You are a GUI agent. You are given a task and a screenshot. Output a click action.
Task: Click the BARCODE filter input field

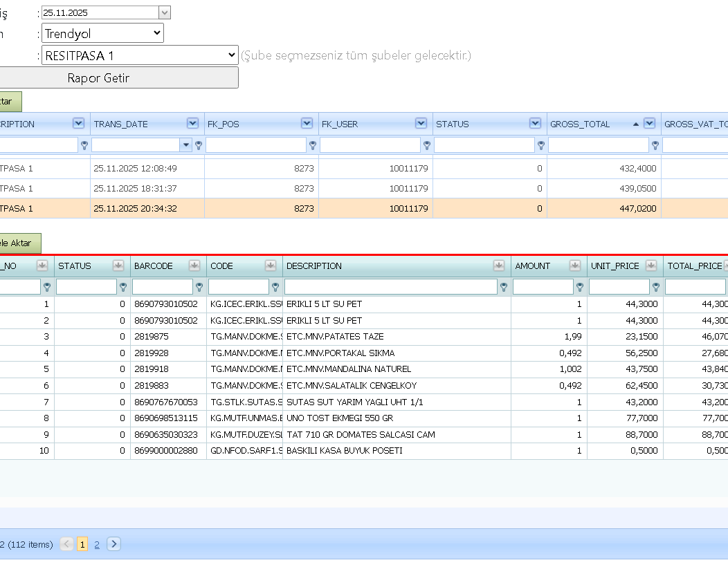pyautogui.click(x=163, y=287)
